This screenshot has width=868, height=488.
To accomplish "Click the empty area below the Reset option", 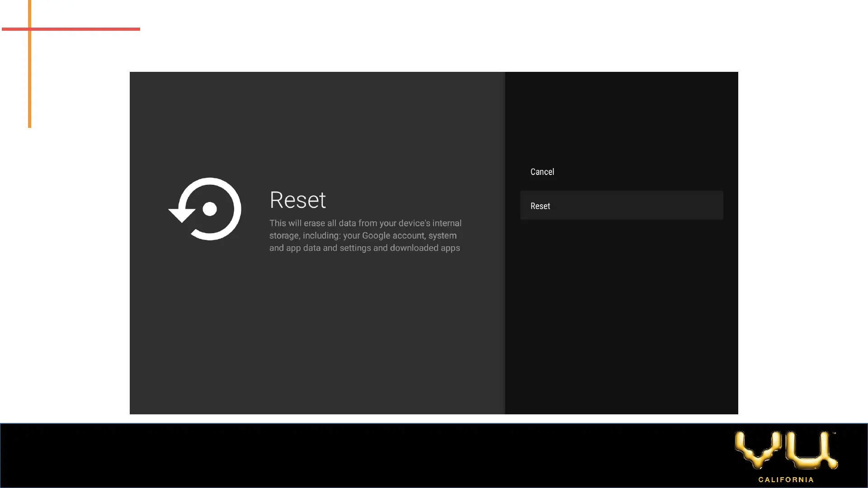I will [x=621, y=316].
